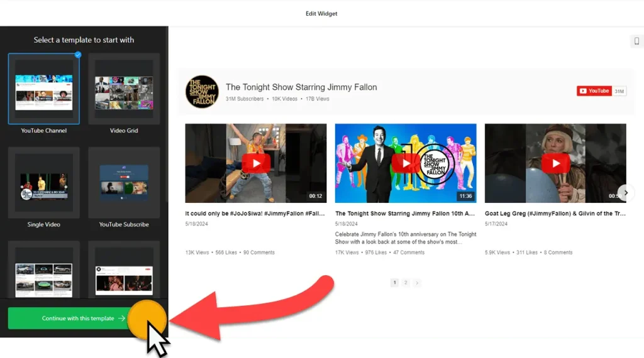Image resolution: width=644 pixels, height=358 pixels.
Task: Play the JoJoSiwa video
Action: point(256,163)
